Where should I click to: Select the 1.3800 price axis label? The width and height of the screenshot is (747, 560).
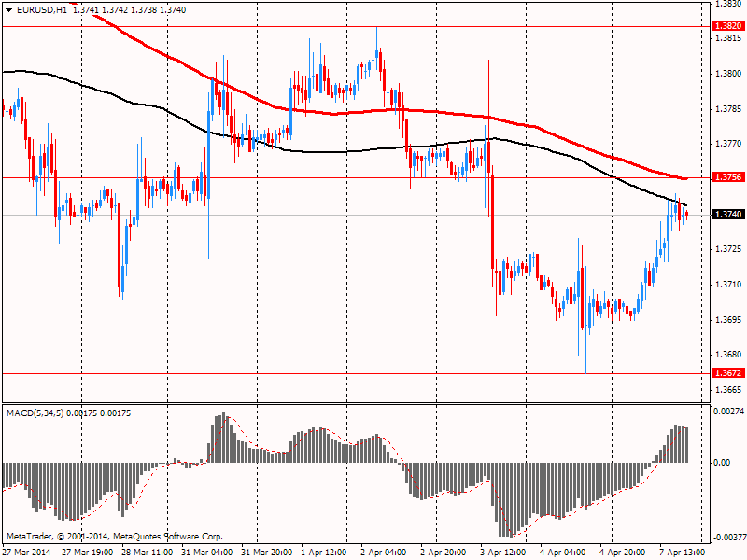(x=728, y=74)
